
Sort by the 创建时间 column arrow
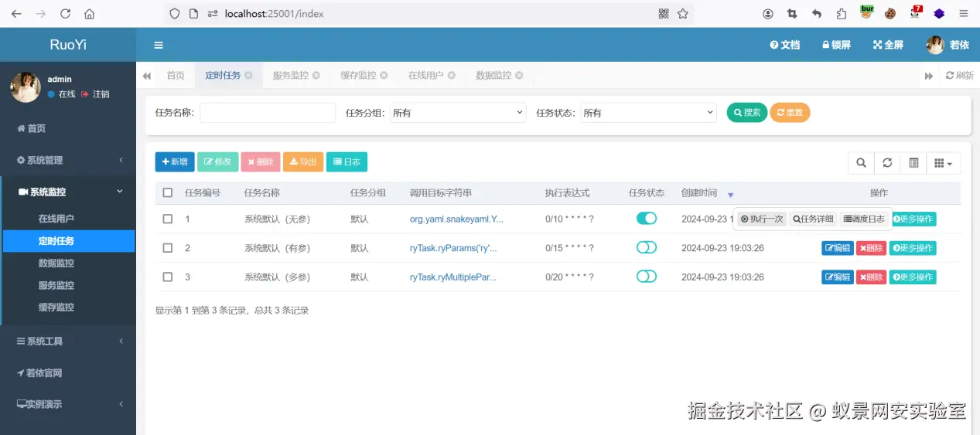[731, 195]
